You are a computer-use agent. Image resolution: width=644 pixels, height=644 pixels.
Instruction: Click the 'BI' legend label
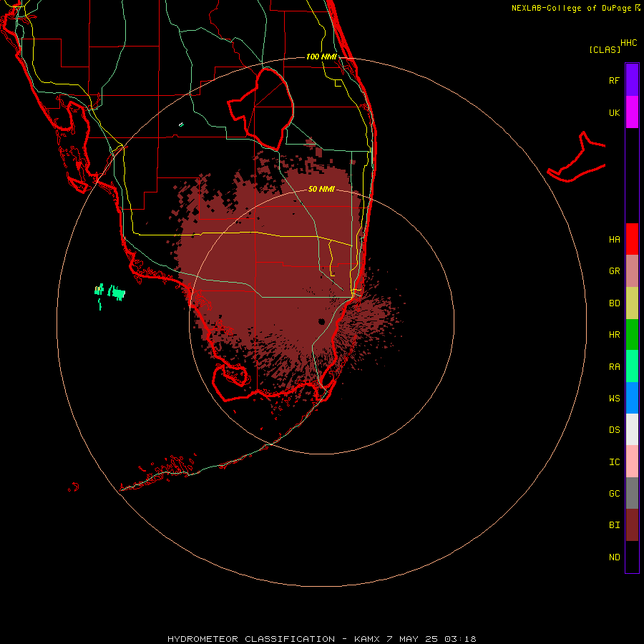click(x=614, y=525)
